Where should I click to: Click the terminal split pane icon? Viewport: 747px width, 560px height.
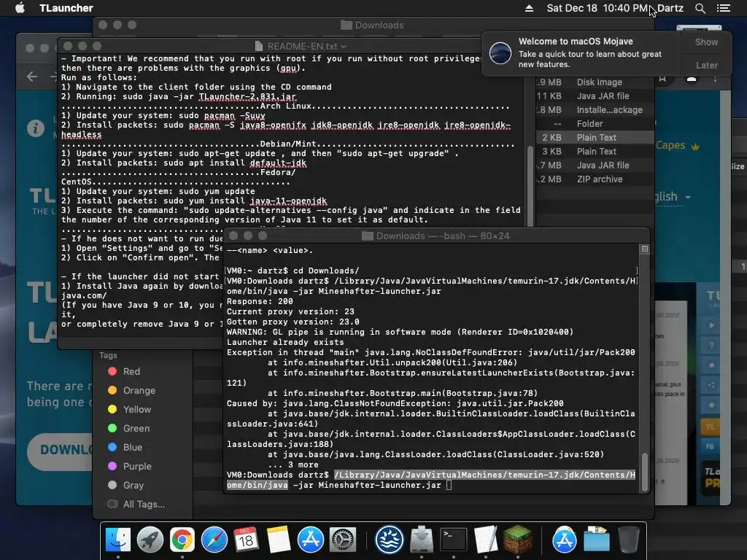[x=645, y=249]
